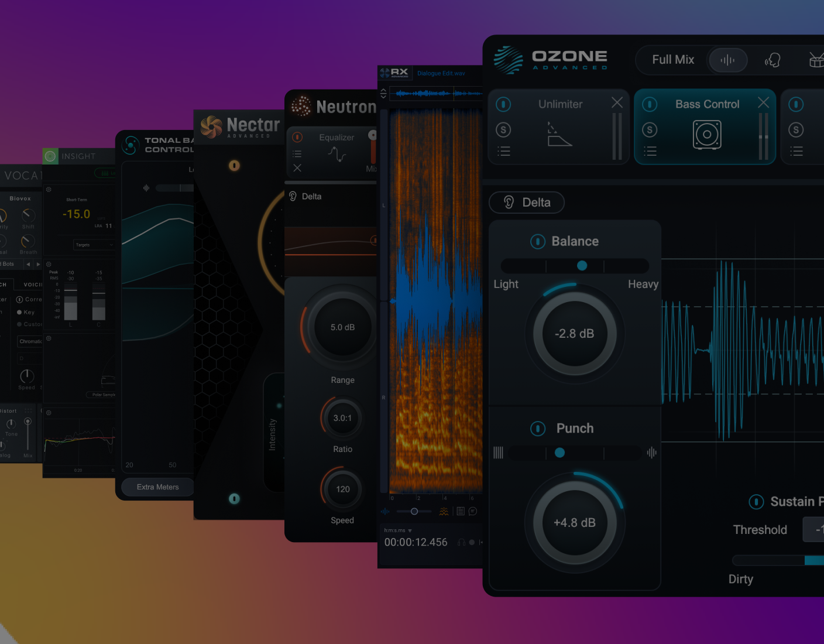Click the Extra Meters button
824x644 pixels.
point(157,487)
